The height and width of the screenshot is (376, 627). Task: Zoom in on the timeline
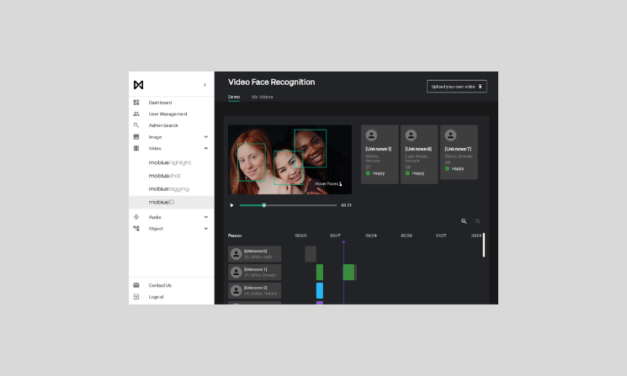(464, 221)
